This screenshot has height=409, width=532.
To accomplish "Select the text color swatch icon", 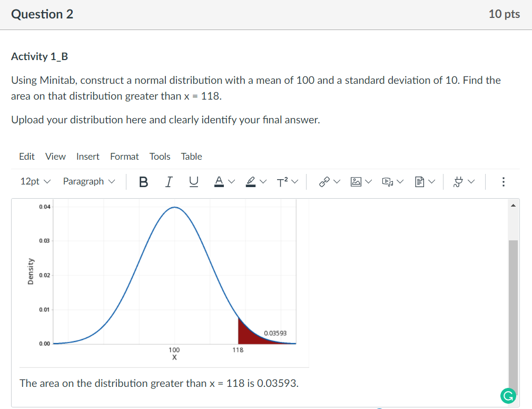I will [218, 182].
